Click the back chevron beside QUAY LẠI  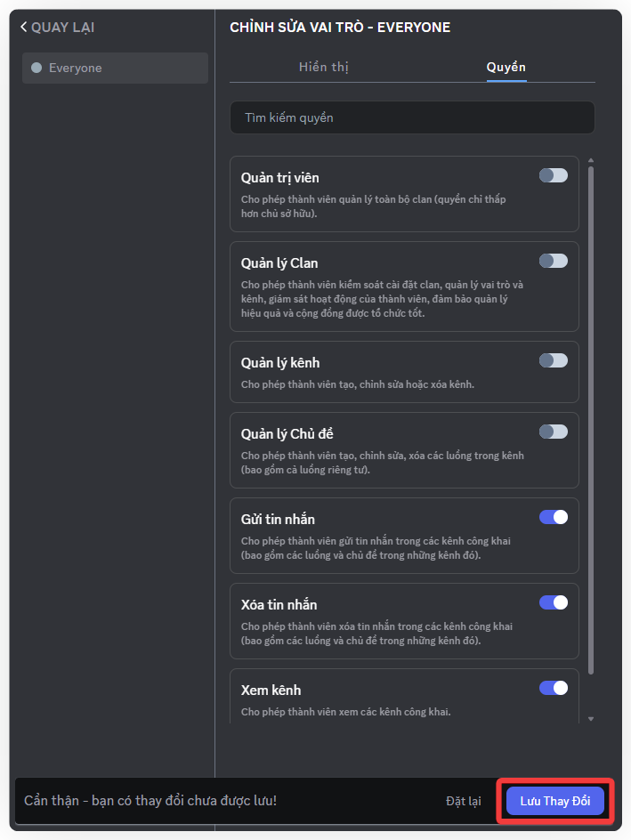pyautogui.click(x=24, y=28)
